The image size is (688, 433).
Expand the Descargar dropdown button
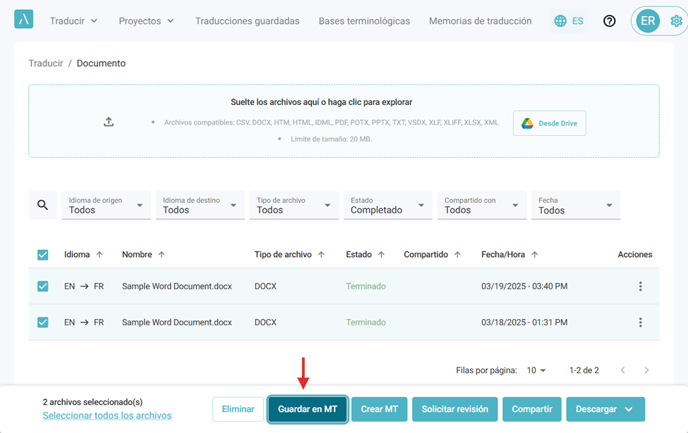[x=606, y=409]
